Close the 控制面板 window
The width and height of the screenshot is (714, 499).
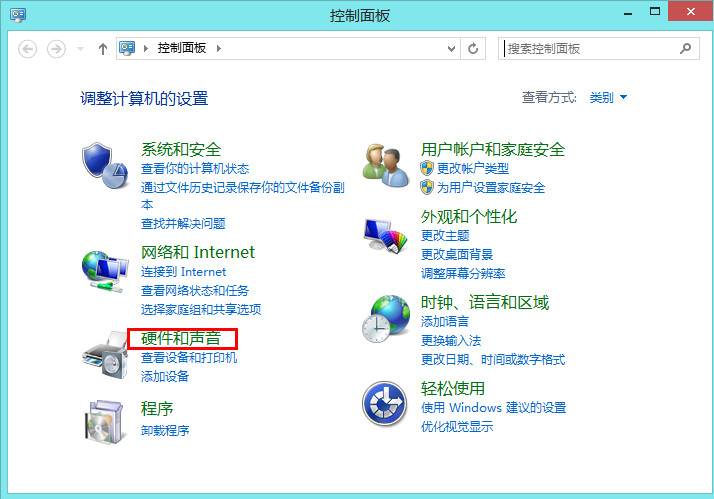690,11
